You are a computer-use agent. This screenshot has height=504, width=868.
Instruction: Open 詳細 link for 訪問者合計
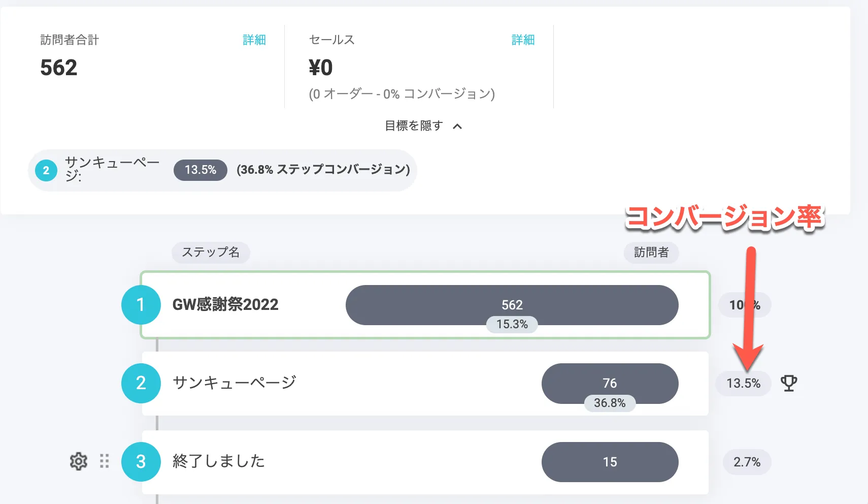tap(254, 40)
